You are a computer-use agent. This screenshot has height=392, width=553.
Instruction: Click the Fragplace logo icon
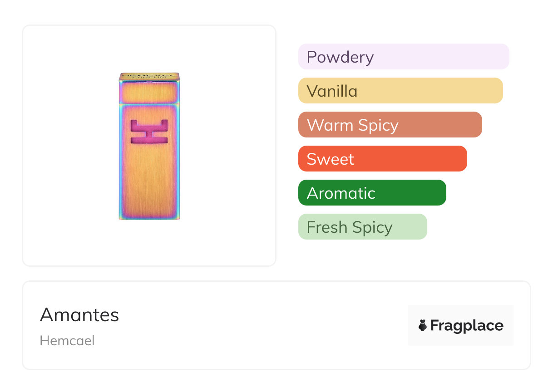tap(423, 325)
